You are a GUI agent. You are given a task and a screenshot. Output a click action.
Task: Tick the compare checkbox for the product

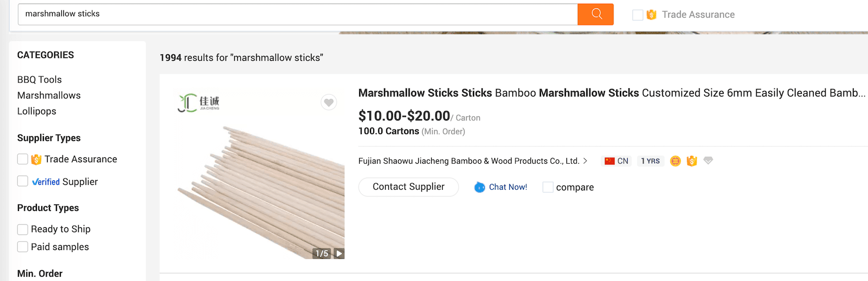548,187
